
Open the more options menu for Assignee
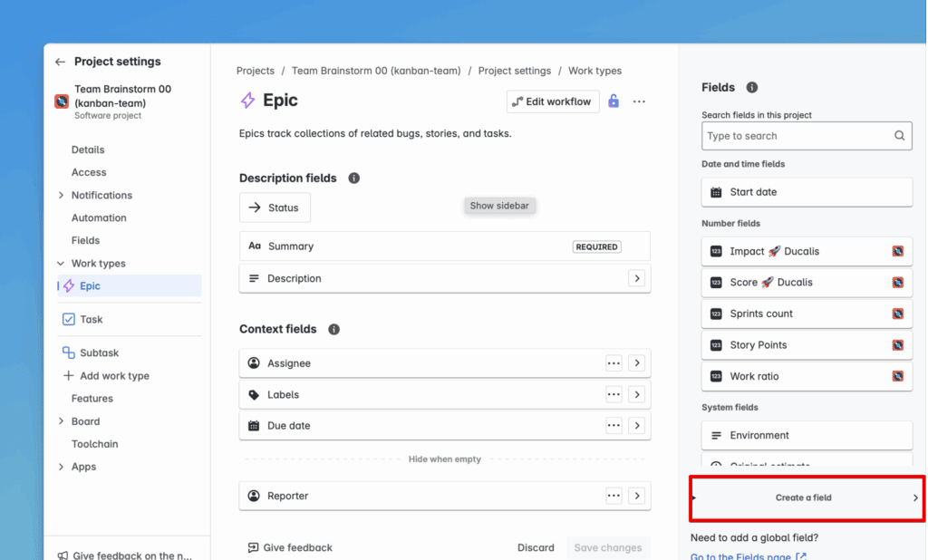614,363
